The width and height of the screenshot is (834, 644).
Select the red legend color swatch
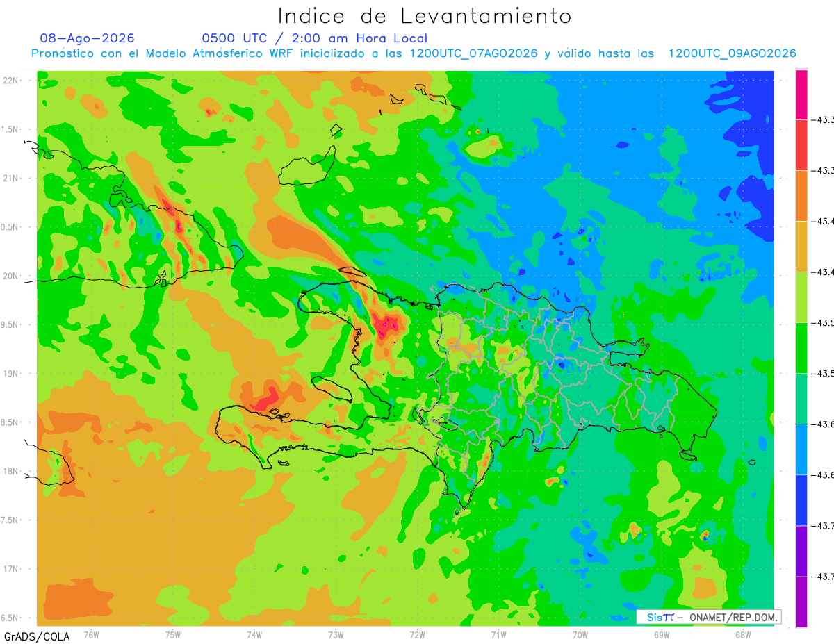(801, 145)
